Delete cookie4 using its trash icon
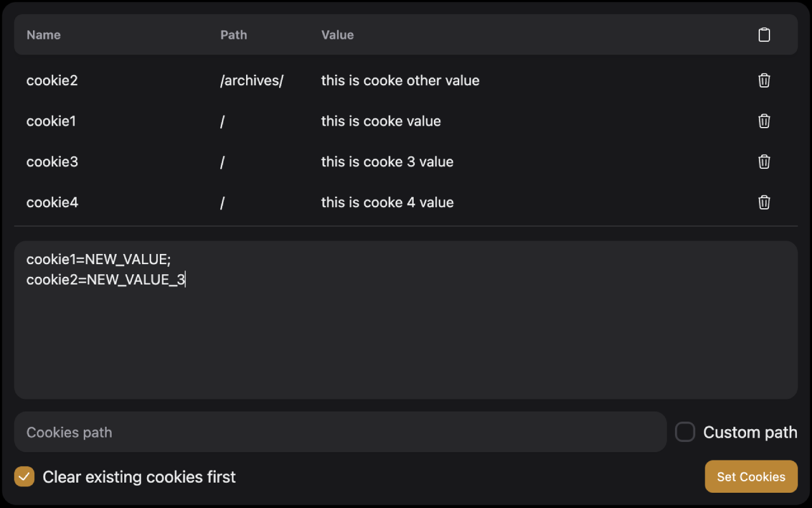The width and height of the screenshot is (812, 508). point(764,203)
